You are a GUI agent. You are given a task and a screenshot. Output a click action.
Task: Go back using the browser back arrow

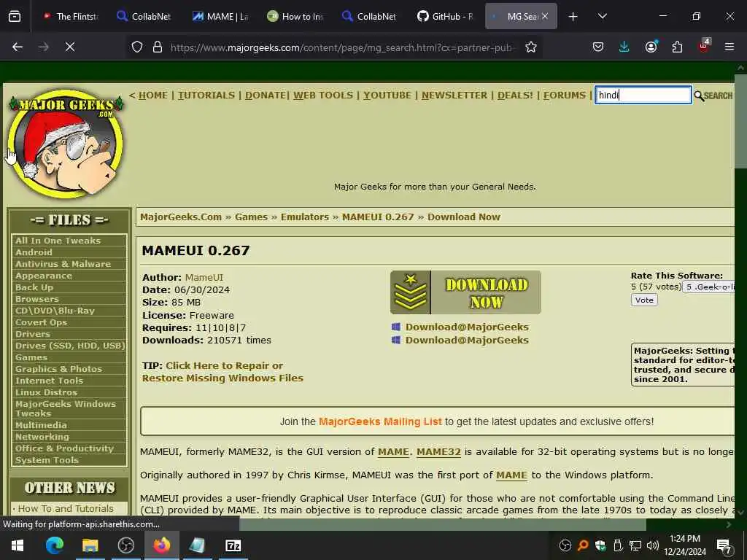click(18, 47)
